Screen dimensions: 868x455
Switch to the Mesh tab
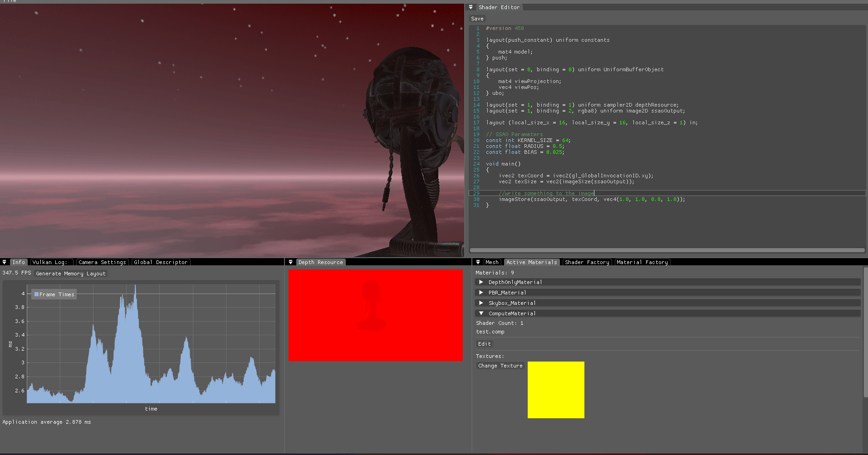pos(492,262)
